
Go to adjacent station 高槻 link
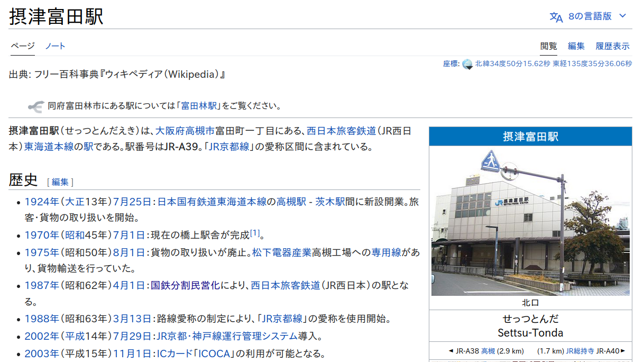488,351
